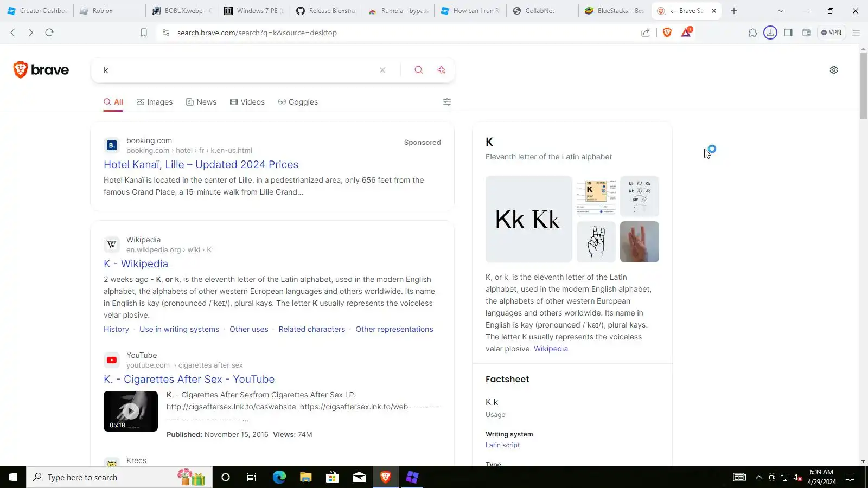Click the magnifier search submit icon
Image resolution: width=868 pixels, height=488 pixels.
point(419,70)
